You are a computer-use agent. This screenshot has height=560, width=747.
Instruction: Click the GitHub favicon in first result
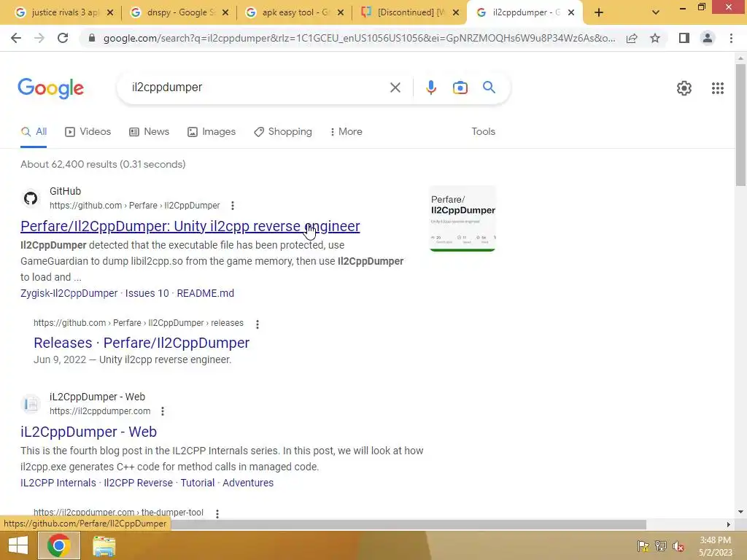(x=31, y=198)
